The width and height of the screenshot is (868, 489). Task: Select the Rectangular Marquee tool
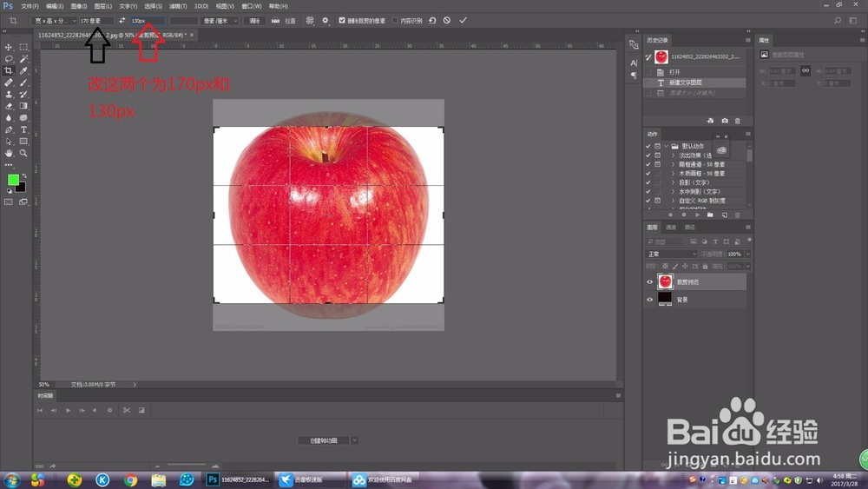tap(23, 47)
